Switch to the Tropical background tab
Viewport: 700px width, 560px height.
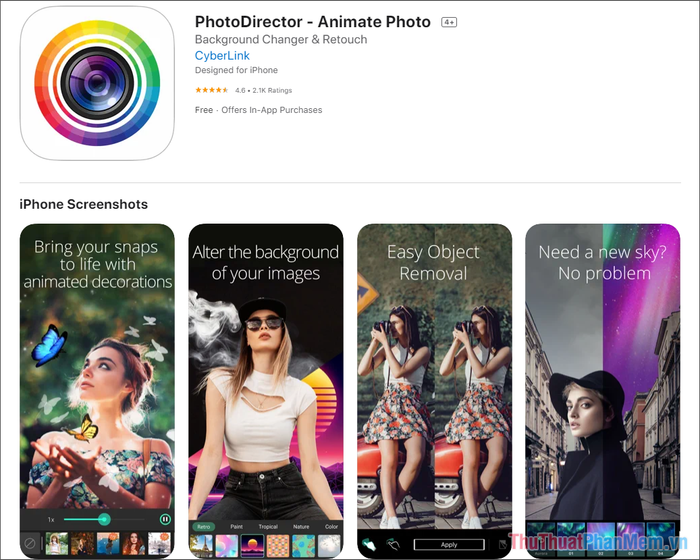[x=268, y=527]
